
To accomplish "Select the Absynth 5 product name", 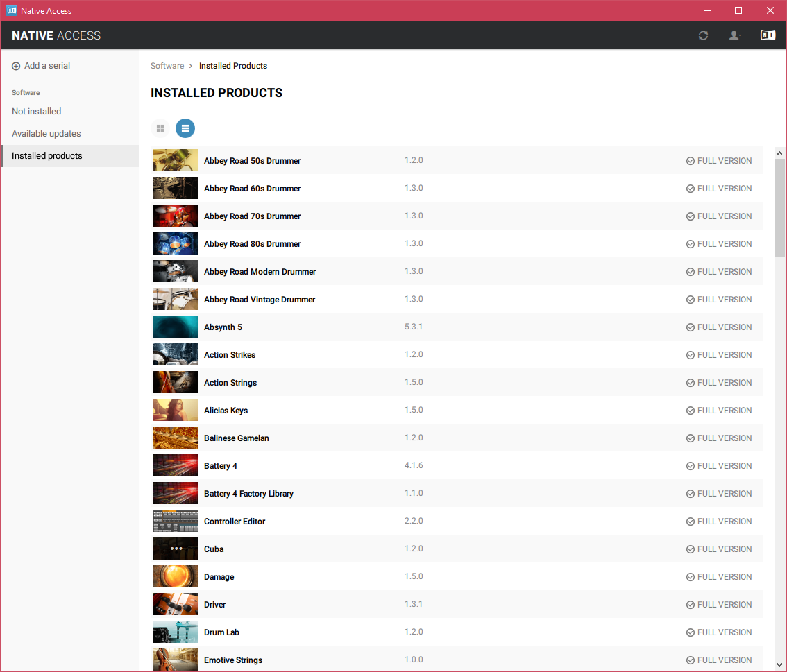I will 223,327.
